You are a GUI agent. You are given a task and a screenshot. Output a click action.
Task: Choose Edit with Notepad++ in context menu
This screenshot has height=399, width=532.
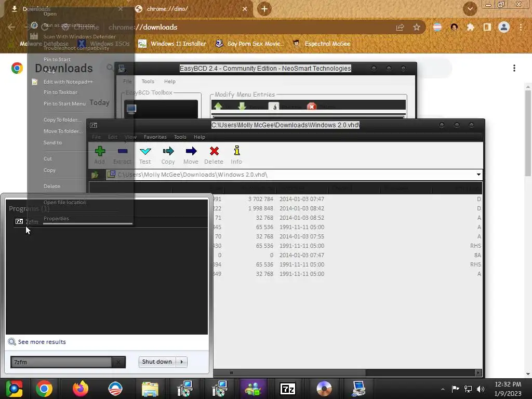click(x=68, y=82)
